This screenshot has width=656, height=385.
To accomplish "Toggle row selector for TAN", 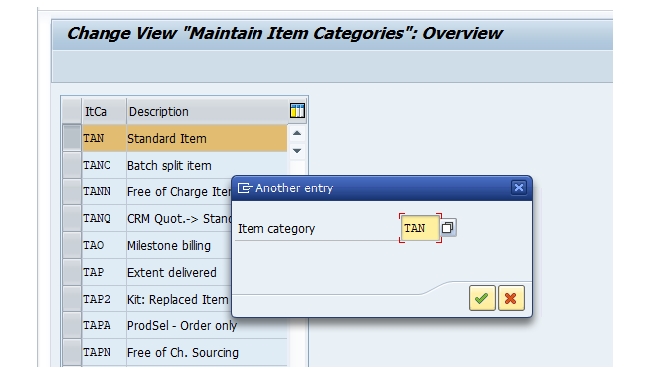I will 72,138.
